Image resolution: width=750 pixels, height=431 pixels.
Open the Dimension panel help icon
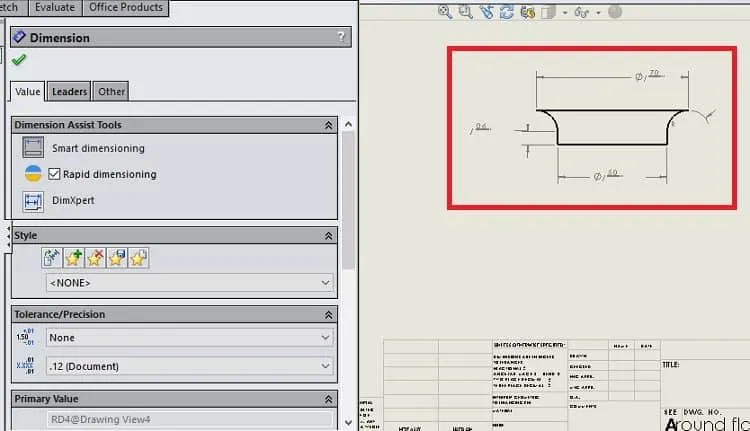click(x=341, y=36)
